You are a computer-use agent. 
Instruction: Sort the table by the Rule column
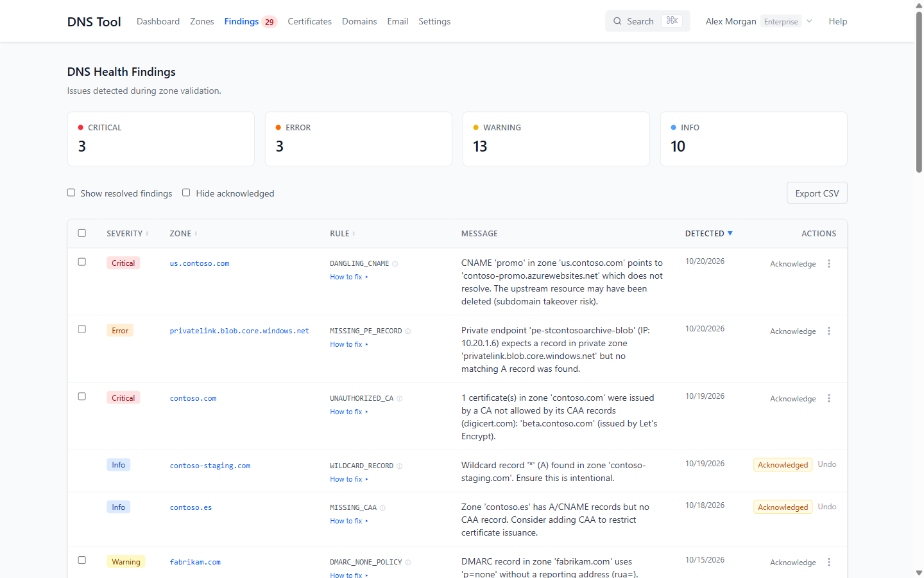343,234
